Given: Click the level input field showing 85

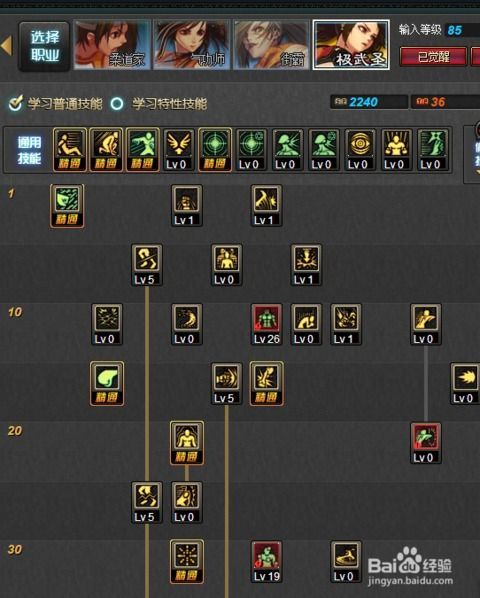Looking at the screenshot, I should 462,30.
